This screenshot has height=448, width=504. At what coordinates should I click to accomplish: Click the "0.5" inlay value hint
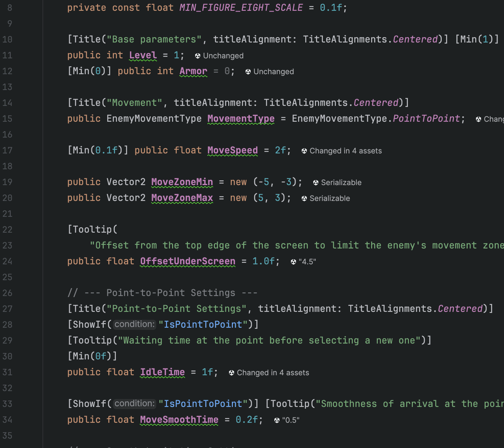291,420
